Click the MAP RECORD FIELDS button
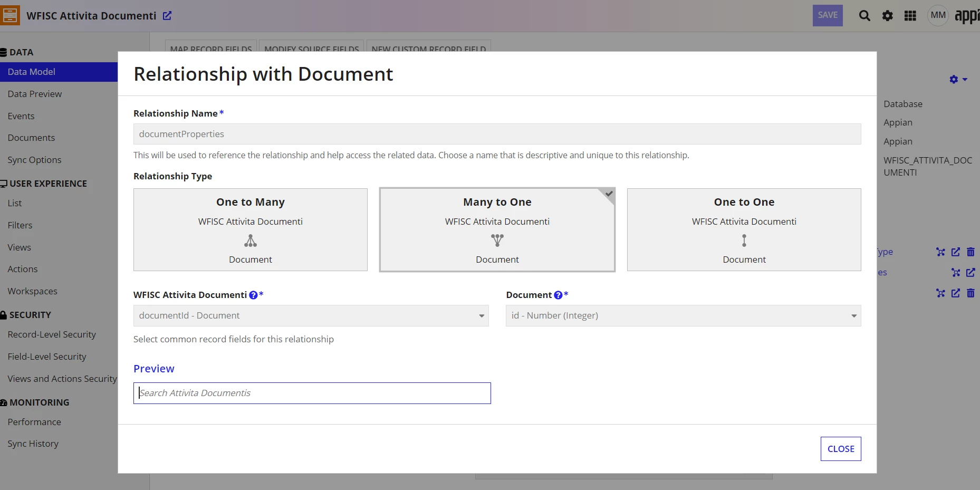980x490 pixels. [x=211, y=46]
